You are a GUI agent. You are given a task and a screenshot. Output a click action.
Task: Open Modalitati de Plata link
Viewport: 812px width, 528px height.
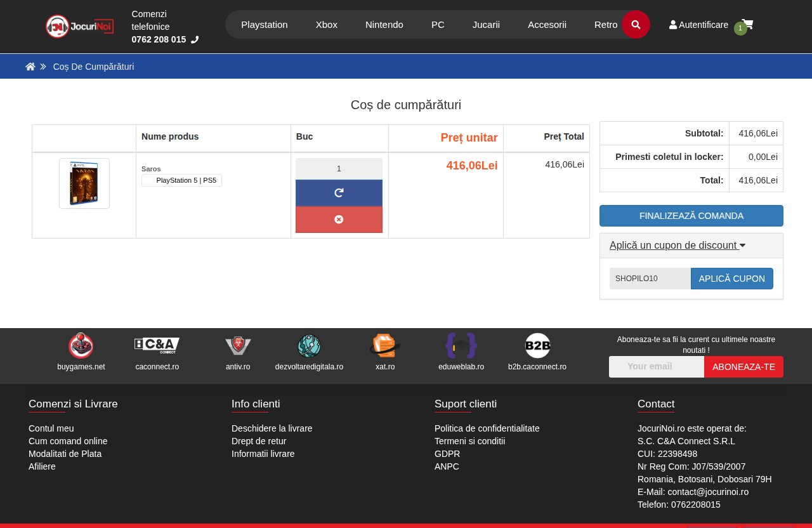pyautogui.click(x=65, y=454)
